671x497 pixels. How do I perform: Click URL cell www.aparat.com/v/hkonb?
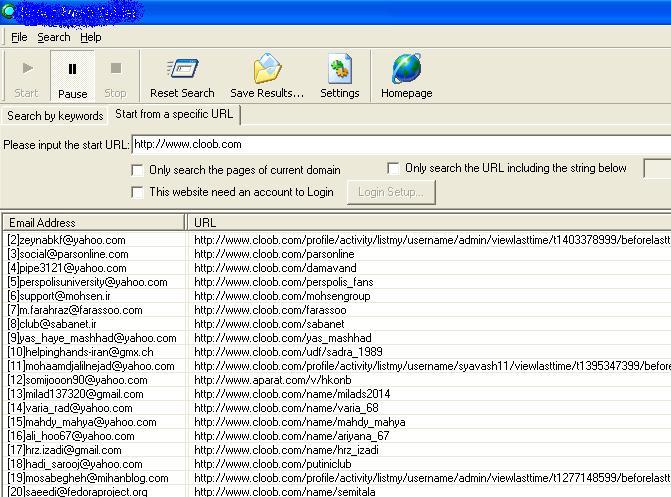pyautogui.click(x=273, y=380)
